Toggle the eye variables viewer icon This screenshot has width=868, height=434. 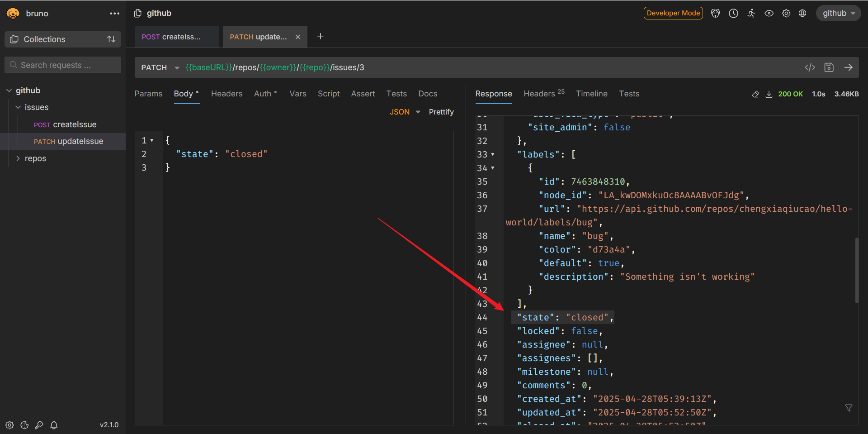coord(769,13)
